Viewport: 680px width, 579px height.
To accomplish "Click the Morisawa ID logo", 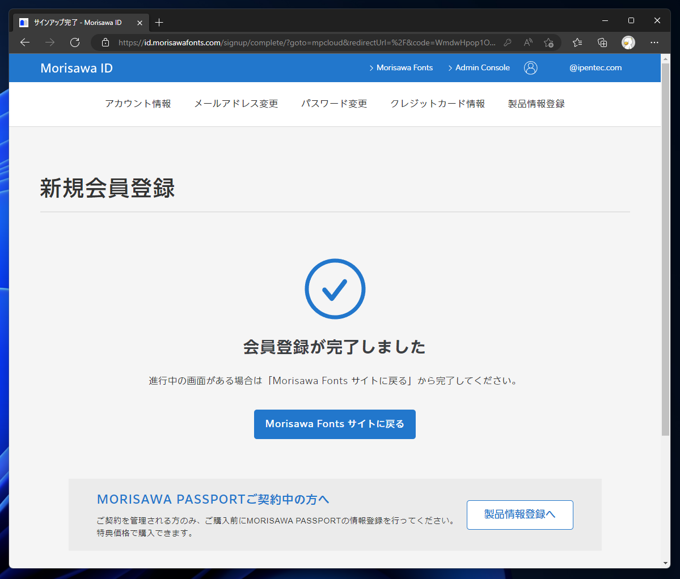I will [x=76, y=68].
